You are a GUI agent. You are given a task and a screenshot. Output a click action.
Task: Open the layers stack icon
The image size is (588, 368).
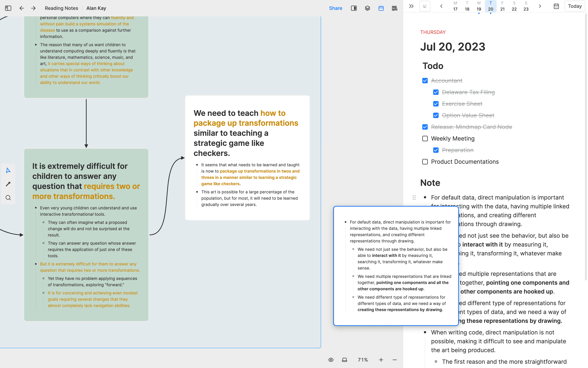pyautogui.click(x=367, y=8)
